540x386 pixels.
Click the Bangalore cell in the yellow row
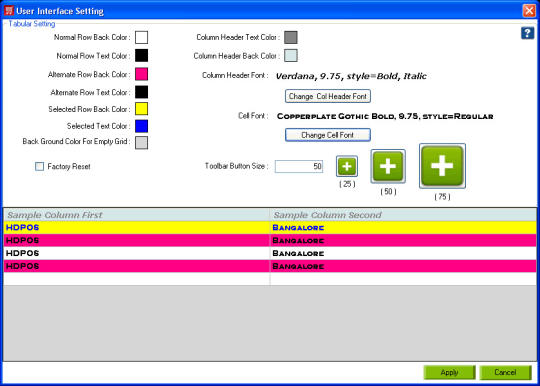[403, 228]
